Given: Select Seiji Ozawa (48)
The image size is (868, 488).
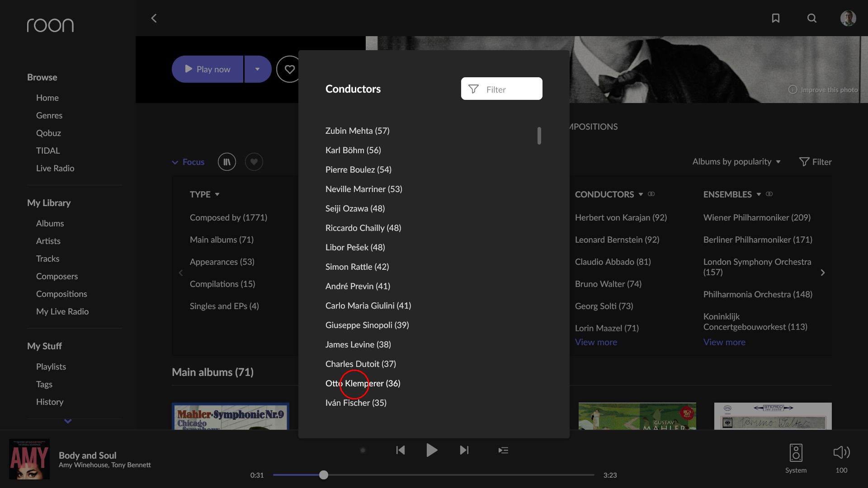Looking at the screenshot, I should 355,208.
